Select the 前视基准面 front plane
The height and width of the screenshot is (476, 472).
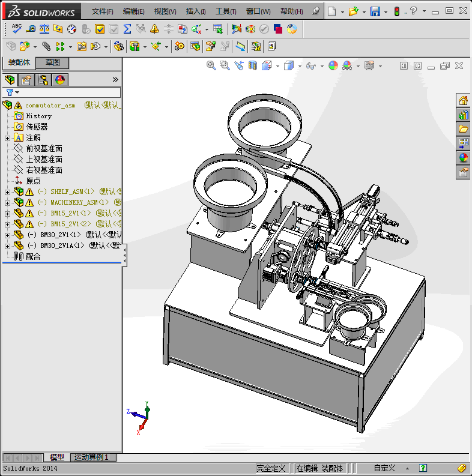pyautogui.click(x=44, y=149)
